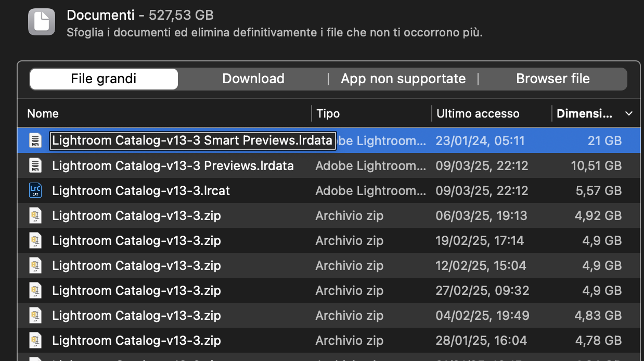Click Archivio zip type in the 4,78 GB row
Image resolution: width=644 pixels, height=361 pixels.
(x=349, y=340)
